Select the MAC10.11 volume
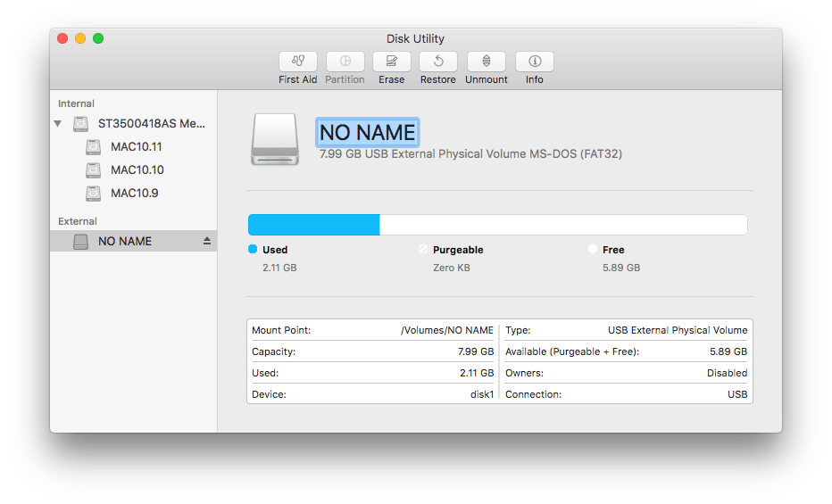832x504 pixels. 136,146
